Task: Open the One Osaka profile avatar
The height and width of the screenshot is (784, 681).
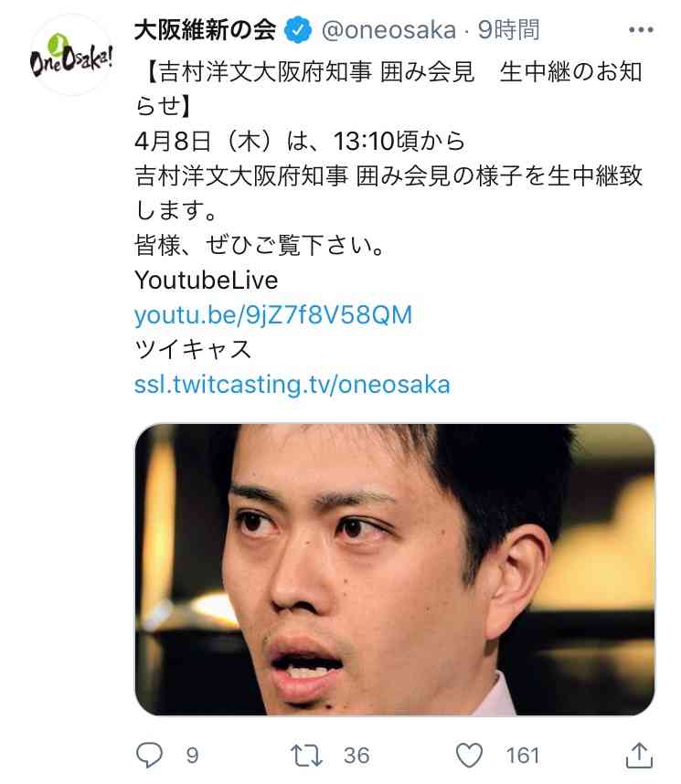Action: (71, 55)
